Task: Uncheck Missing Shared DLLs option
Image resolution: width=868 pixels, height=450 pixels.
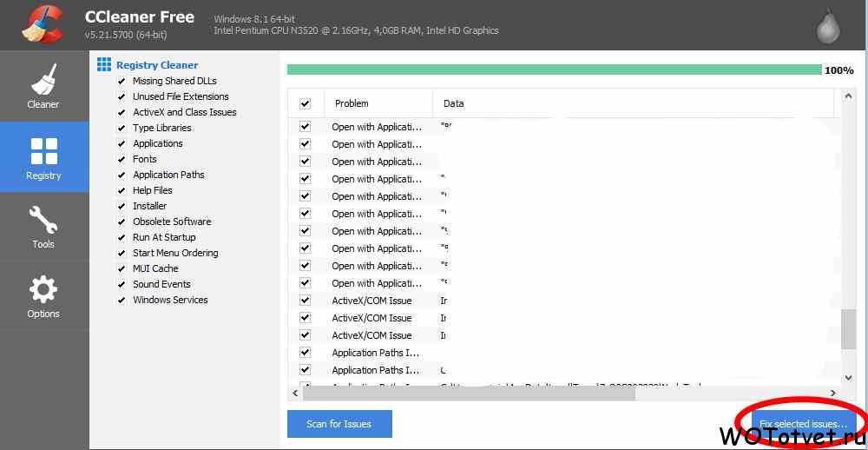Action: pyautogui.click(x=122, y=81)
